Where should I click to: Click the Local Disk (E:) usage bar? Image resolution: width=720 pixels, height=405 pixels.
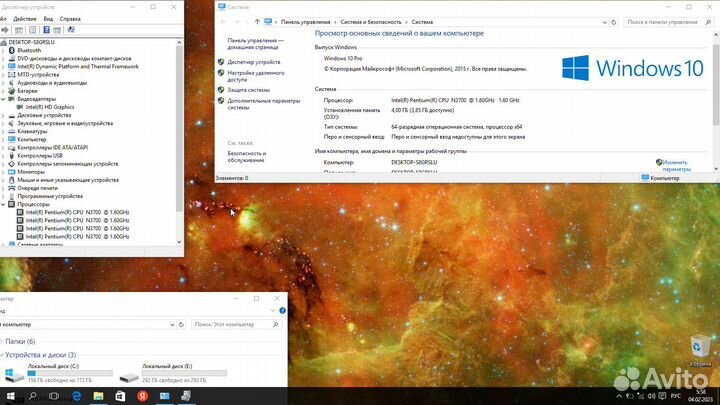click(x=184, y=373)
